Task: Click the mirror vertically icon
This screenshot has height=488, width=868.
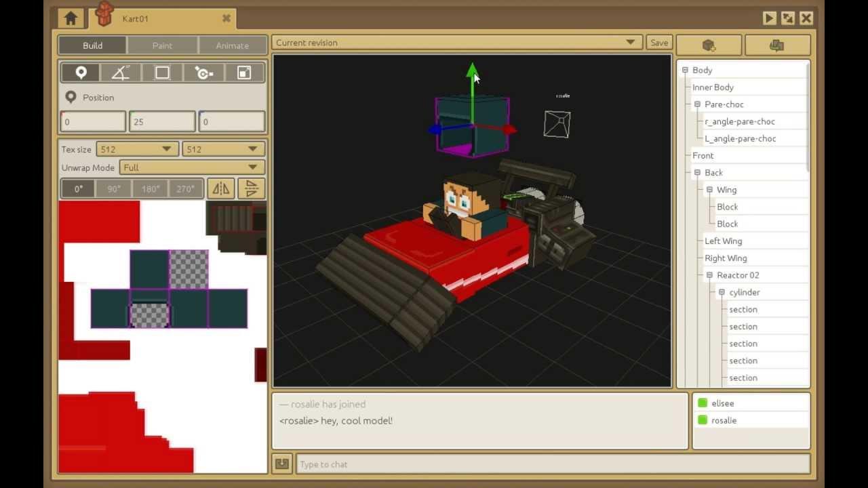Action: [x=252, y=188]
